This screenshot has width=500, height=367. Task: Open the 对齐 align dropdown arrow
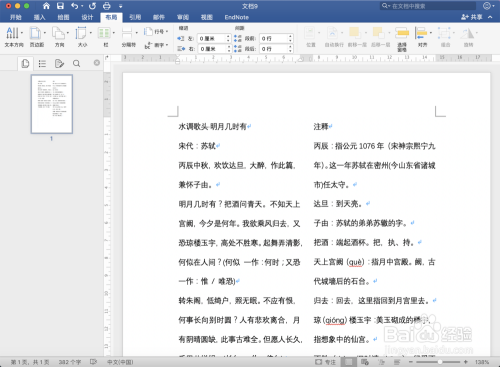[x=431, y=33]
